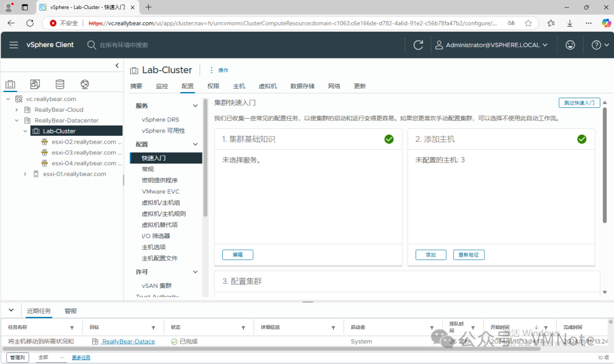
Task: Open the 权限 tab
Action: (213, 86)
